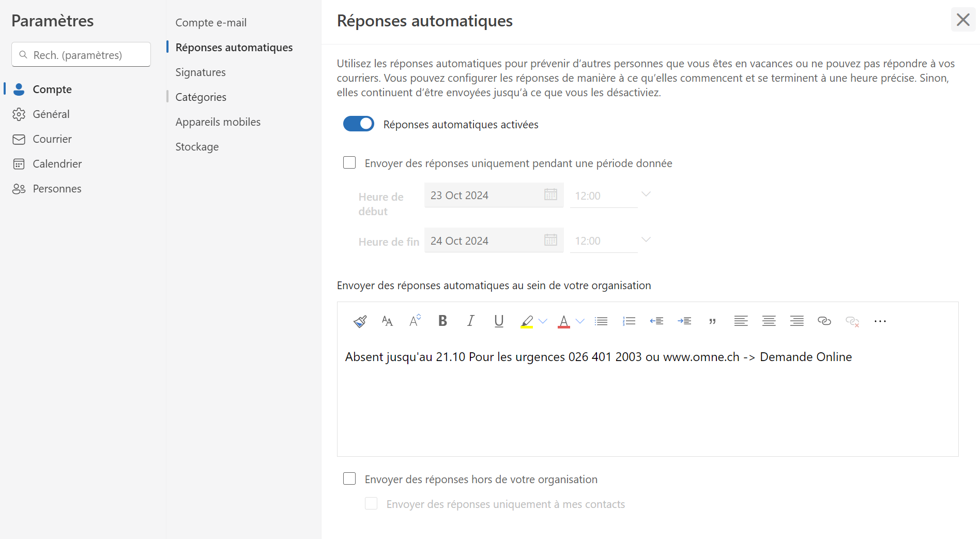
Task: Insert a bulleted list
Action: point(601,321)
